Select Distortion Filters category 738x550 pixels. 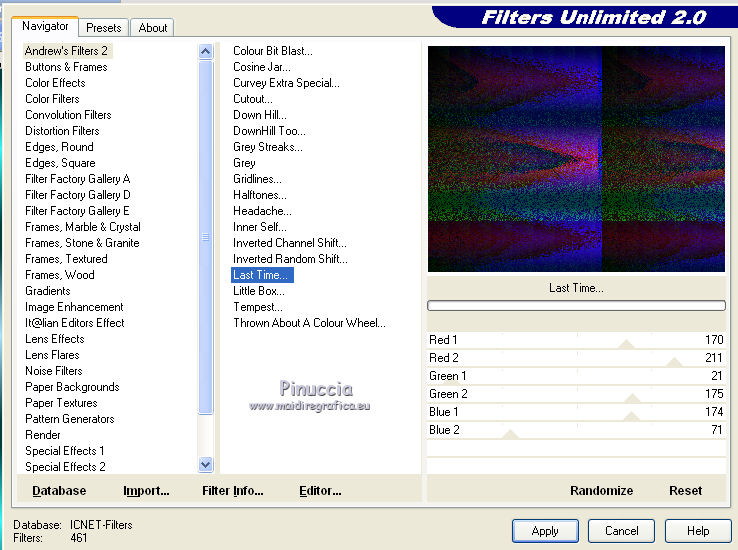click(x=62, y=131)
